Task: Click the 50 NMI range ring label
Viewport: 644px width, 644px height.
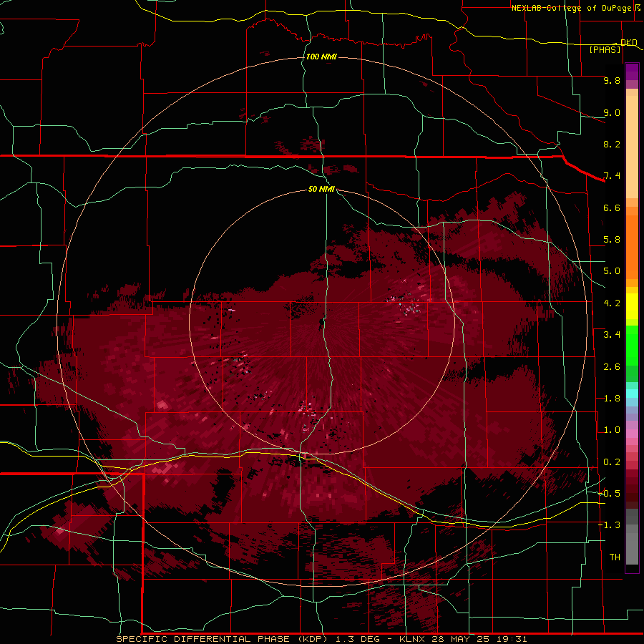Action: 321,189
